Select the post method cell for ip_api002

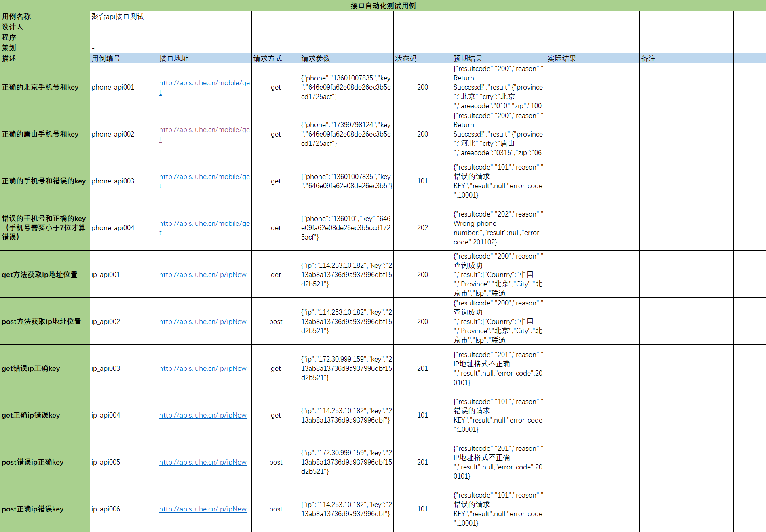276,322
